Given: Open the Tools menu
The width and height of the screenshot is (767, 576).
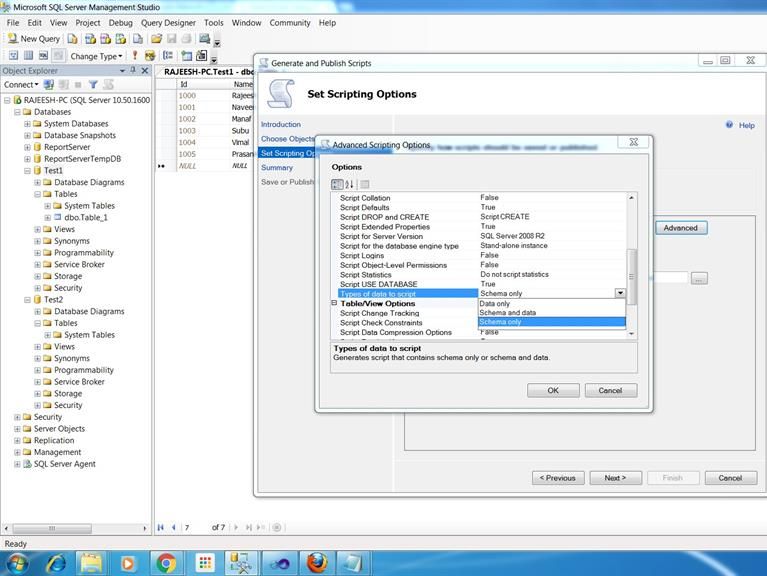Looking at the screenshot, I should pos(213,22).
